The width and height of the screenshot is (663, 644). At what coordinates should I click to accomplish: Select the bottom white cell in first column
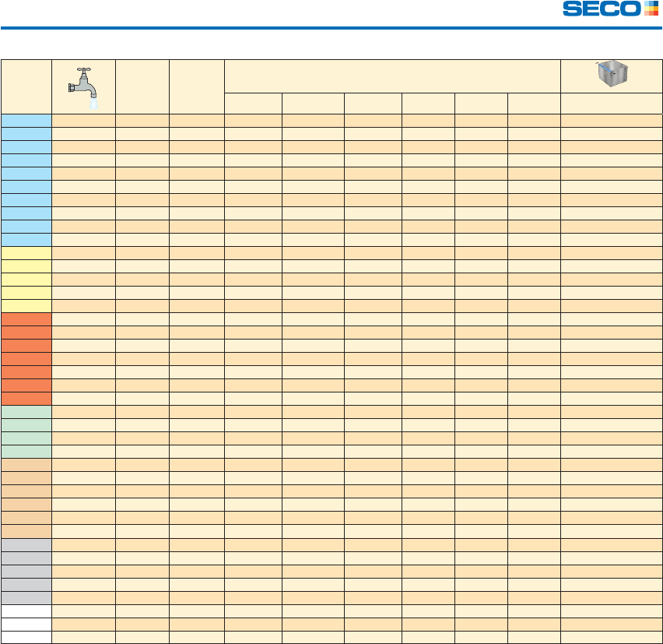[26, 637]
